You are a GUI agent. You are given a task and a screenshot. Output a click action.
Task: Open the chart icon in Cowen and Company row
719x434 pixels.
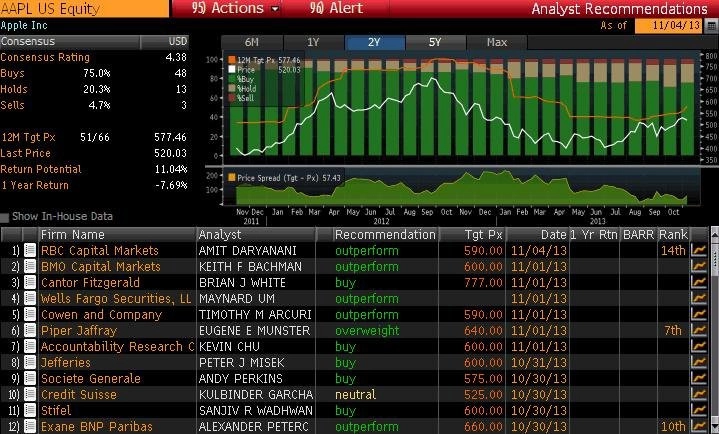coord(699,315)
